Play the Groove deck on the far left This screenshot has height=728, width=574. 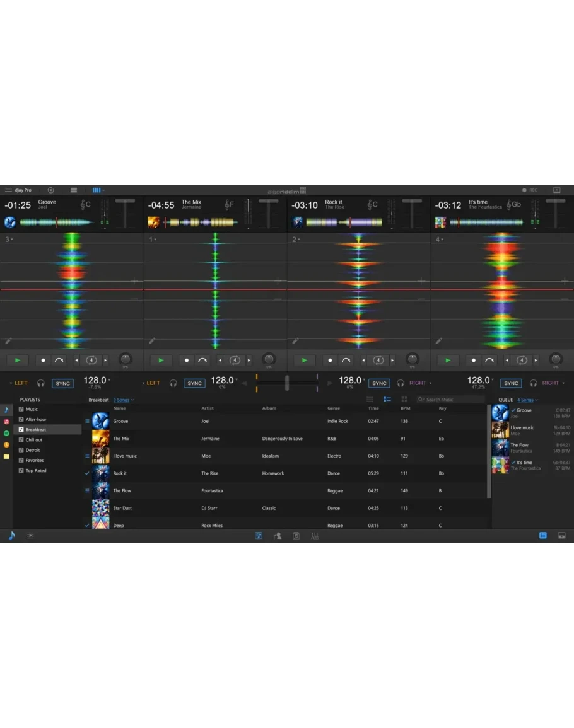tap(18, 361)
